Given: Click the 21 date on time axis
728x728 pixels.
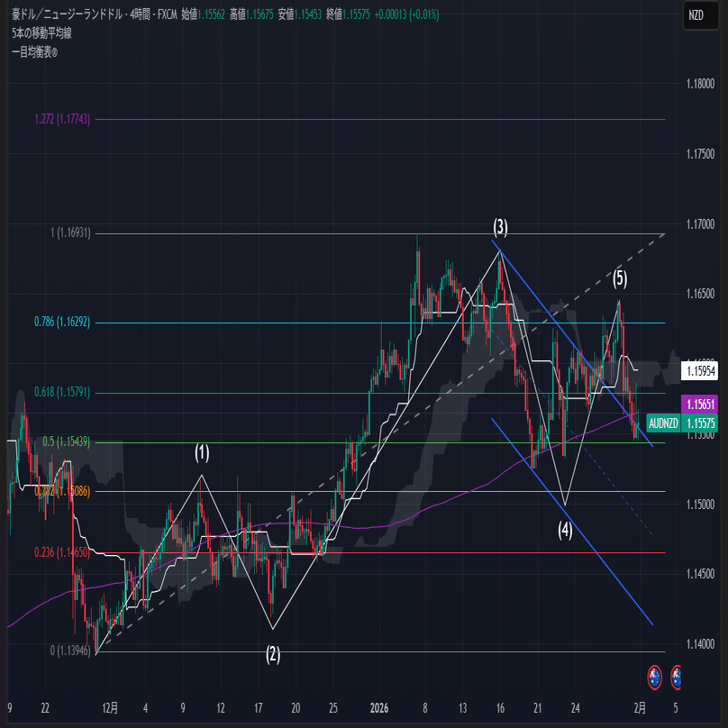Looking at the screenshot, I should point(538,708).
